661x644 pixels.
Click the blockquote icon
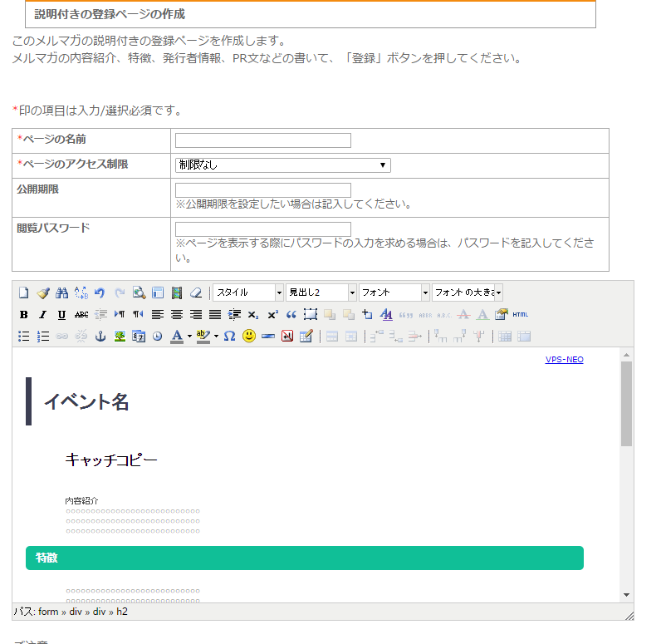point(291,315)
